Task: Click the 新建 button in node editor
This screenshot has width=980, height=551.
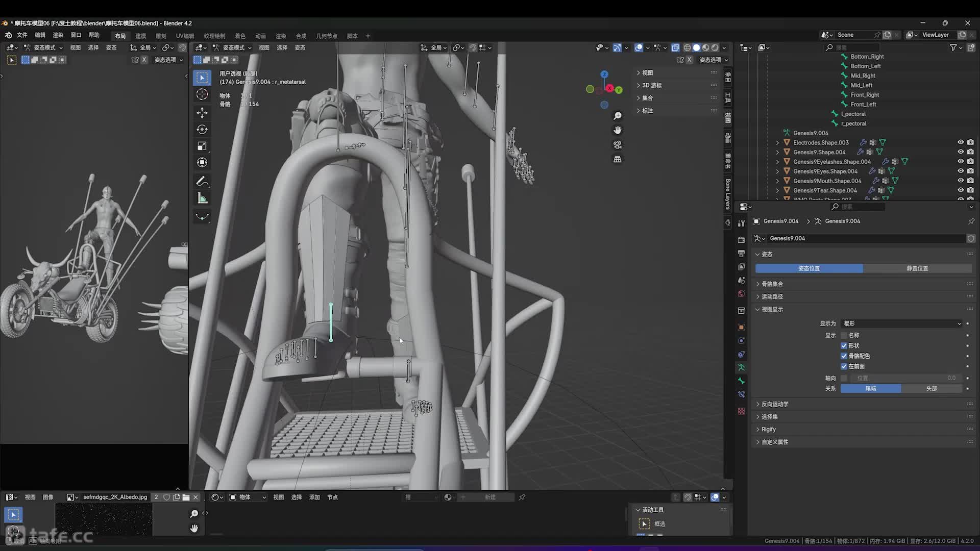Action: tap(489, 497)
